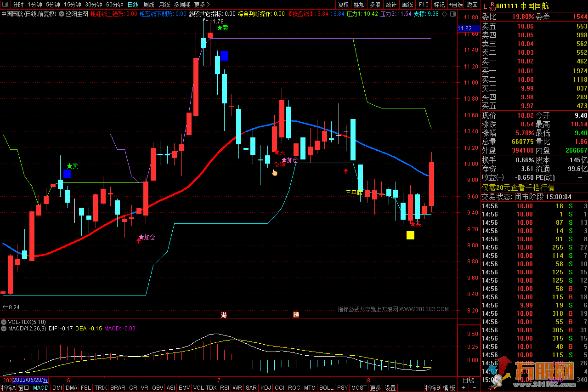Click the diamond icon after 支撑 9.38
The width and height of the screenshot is (588, 392).
[444, 14]
